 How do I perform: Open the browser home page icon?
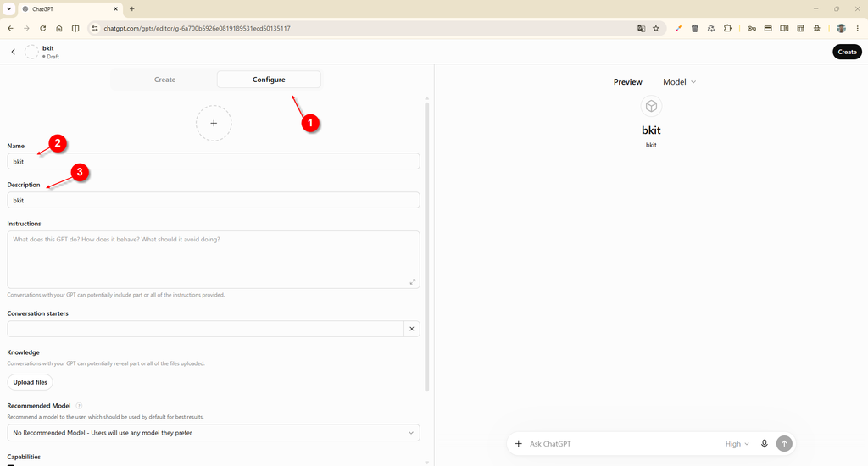[x=59, y=28]
